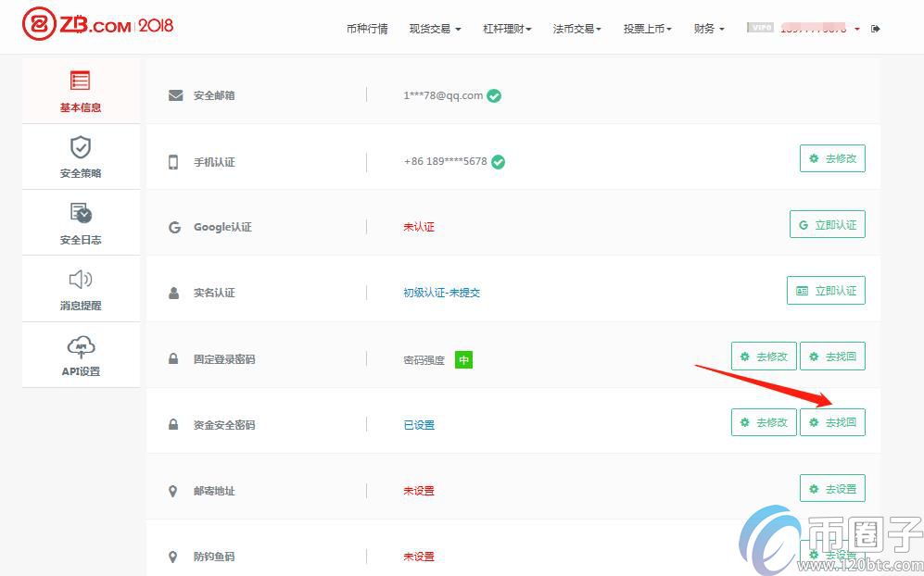This screenshot has height=576, width=924.
Task: Click 未设置 status for 防钓鱼码
Action: point(419,557)
